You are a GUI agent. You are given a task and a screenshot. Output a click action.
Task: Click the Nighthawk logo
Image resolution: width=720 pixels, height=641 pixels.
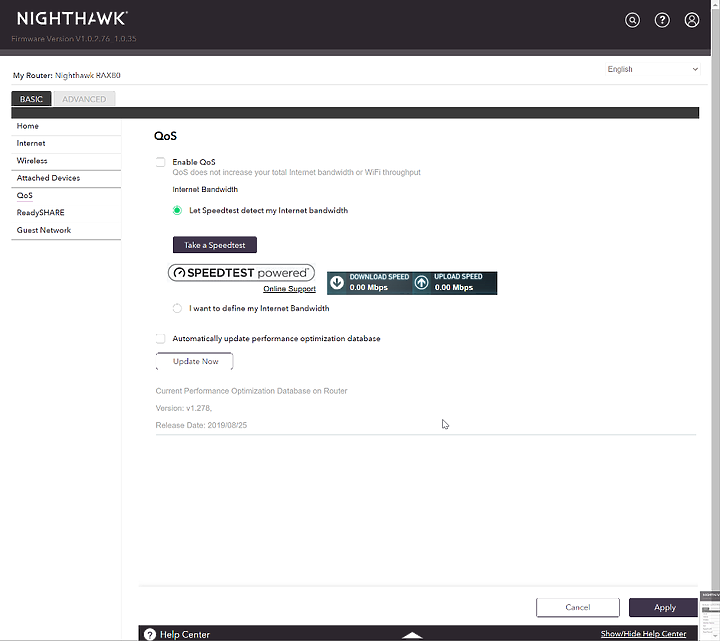pyautogui.click(x=72, y=19)
